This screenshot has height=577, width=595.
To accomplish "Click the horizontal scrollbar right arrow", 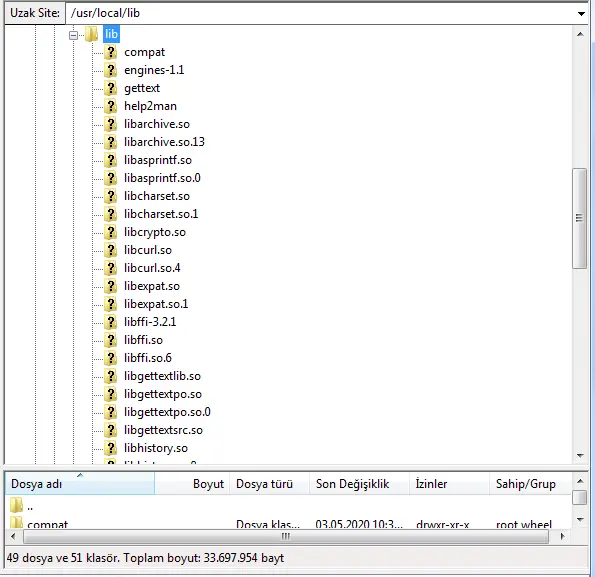I will pyautogui.click(x=563, y=536).
